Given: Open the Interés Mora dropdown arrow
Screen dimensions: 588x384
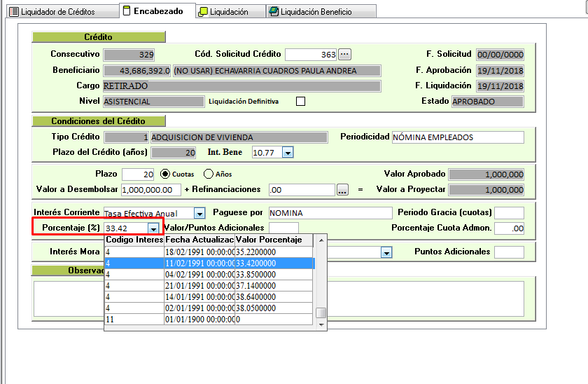Looking at the screenshot, I should point(386,252).
